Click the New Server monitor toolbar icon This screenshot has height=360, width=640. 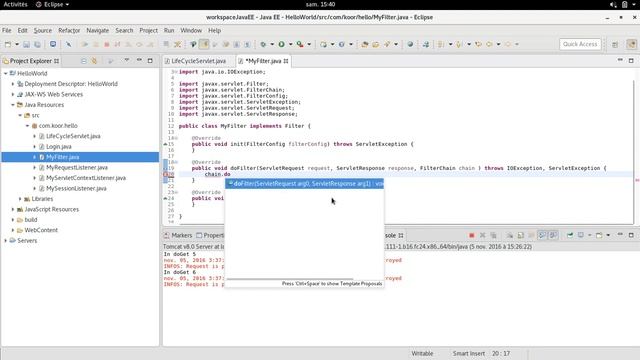pyautogui.click(x=53, y=44)
